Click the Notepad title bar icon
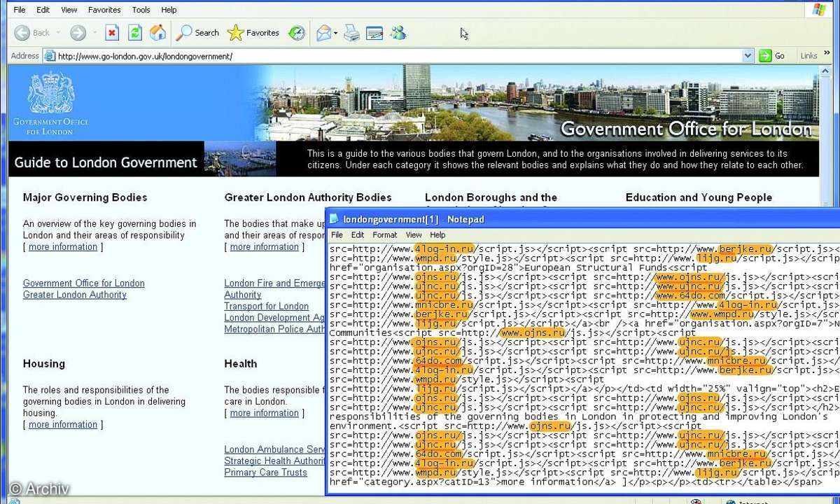This screenshot has width=840, height=504. pos(334,219)
